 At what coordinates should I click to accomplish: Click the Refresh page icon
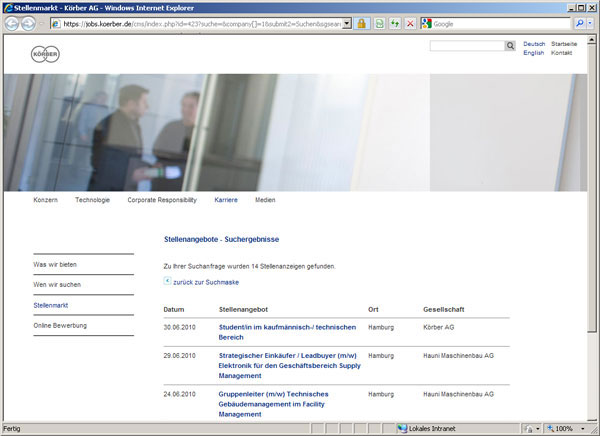[x=395, y=24]
